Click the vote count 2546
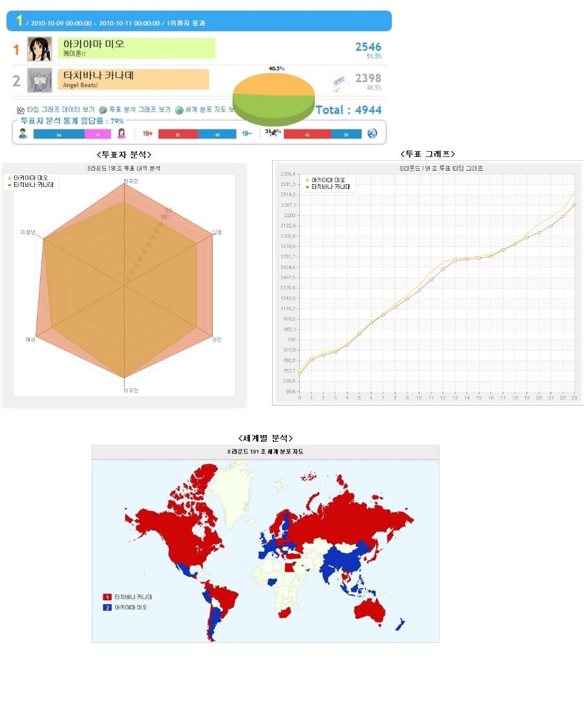 click(x=368, y=47)
